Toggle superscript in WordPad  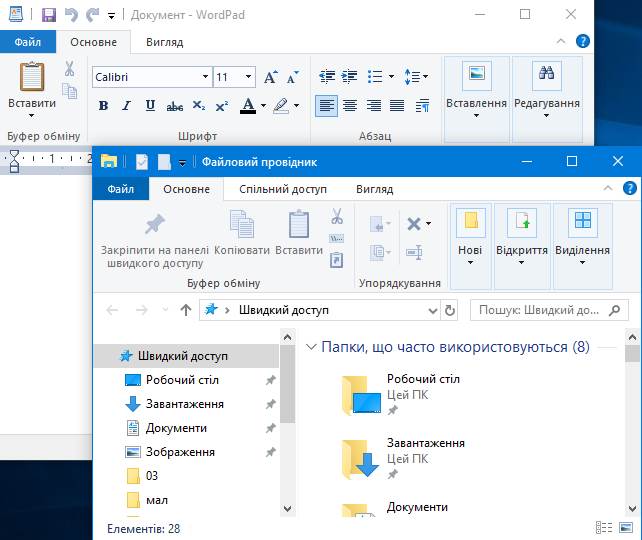coord(222,106)
